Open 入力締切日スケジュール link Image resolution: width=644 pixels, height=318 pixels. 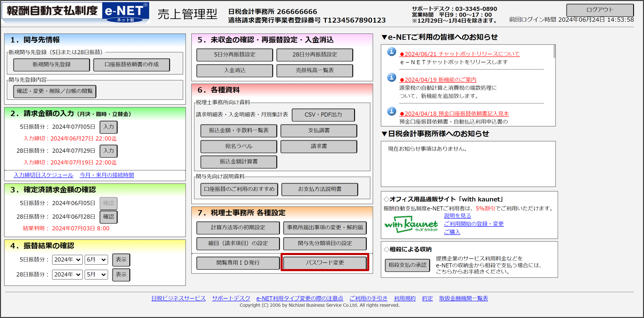(43, 175)
